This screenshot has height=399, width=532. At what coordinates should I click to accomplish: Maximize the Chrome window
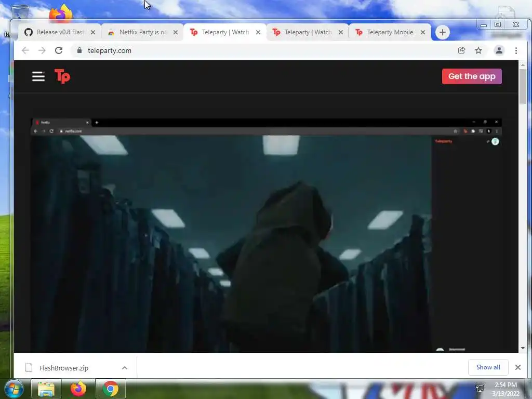tap(498, 24)
